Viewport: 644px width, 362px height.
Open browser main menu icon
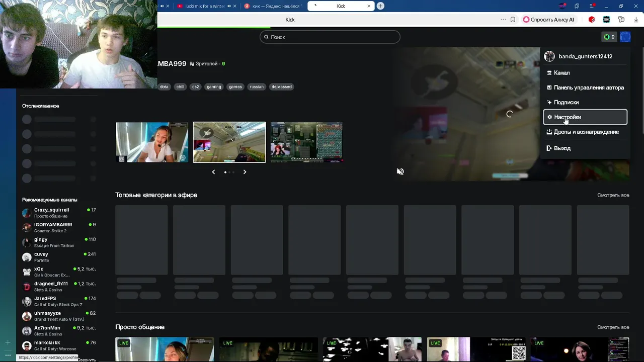(591, 6)
